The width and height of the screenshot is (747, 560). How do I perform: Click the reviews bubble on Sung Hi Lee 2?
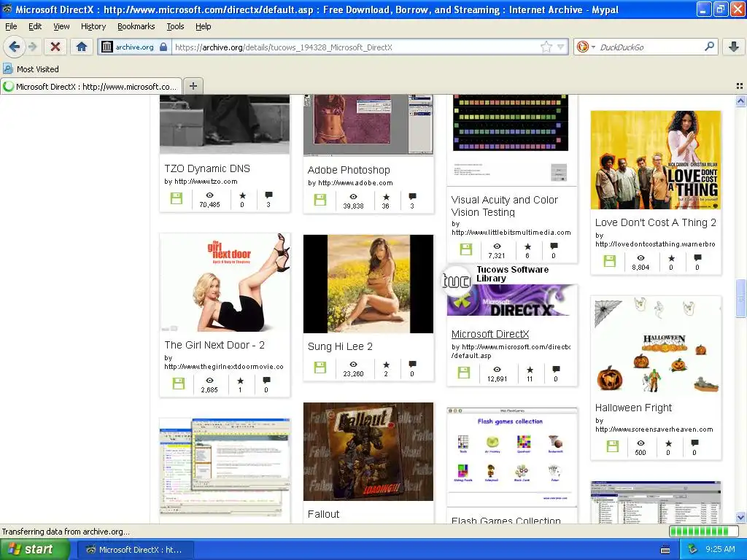click(412, 365)
